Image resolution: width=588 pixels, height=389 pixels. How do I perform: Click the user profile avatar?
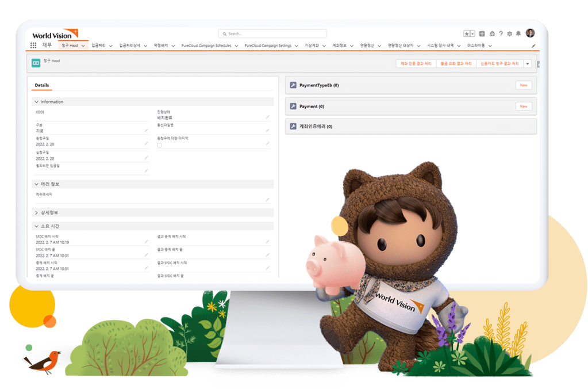click(x=530, y=33)
